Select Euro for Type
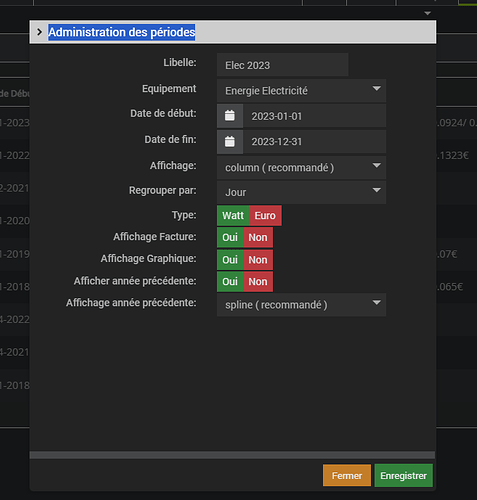This screenshot has width=477, height=500. click(265, 216)
